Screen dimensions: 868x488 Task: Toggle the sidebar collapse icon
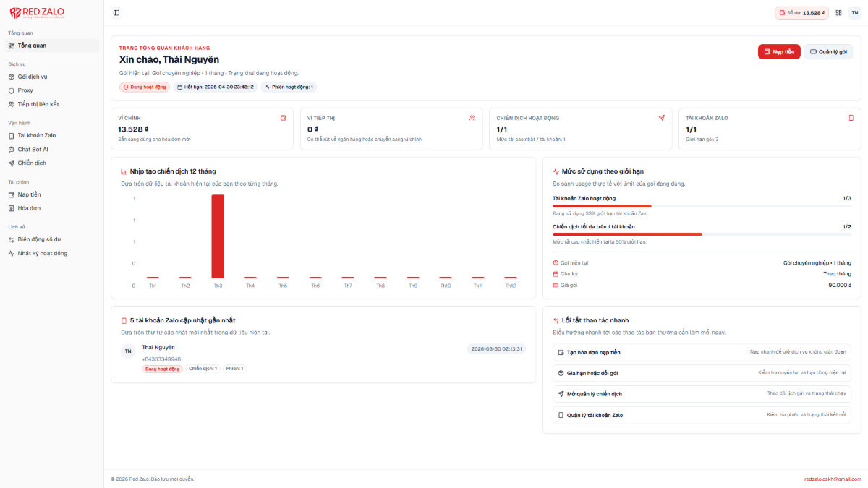coord(116,12)
